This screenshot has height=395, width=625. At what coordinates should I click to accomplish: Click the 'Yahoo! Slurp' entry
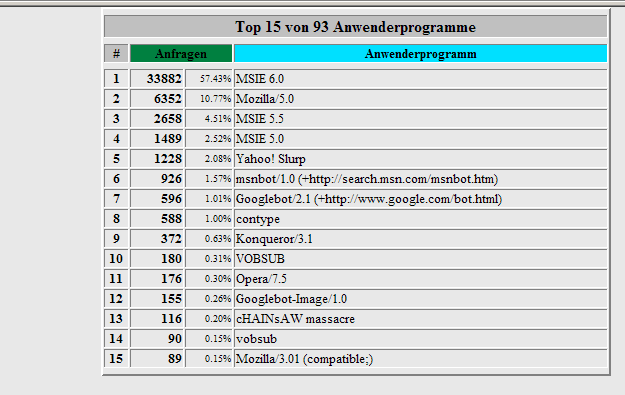point(271,159)
